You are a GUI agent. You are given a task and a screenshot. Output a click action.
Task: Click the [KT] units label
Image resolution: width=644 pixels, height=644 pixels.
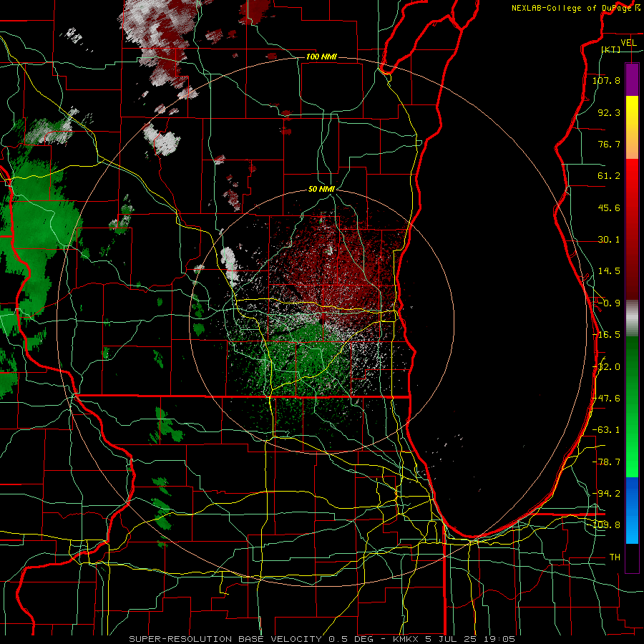coord(611,49)
